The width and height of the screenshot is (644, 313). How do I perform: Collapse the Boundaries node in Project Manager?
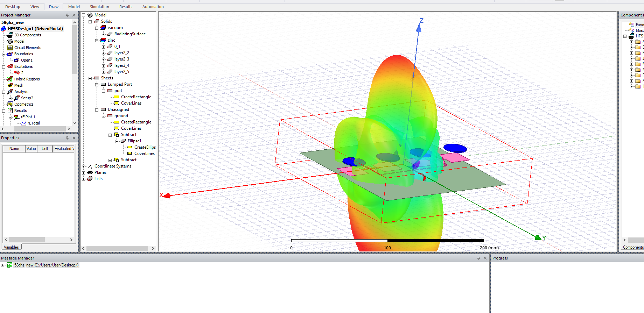point(4,54)
